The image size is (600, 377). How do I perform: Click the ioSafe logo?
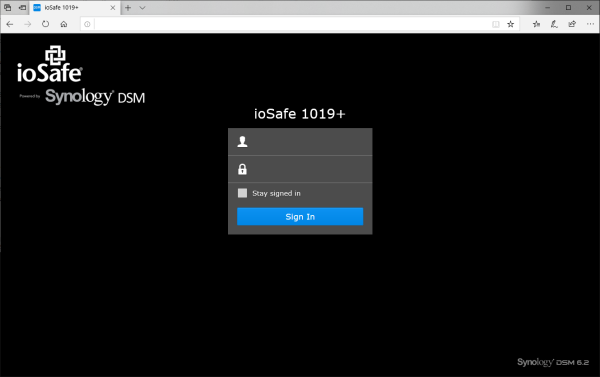pos(50,64)
